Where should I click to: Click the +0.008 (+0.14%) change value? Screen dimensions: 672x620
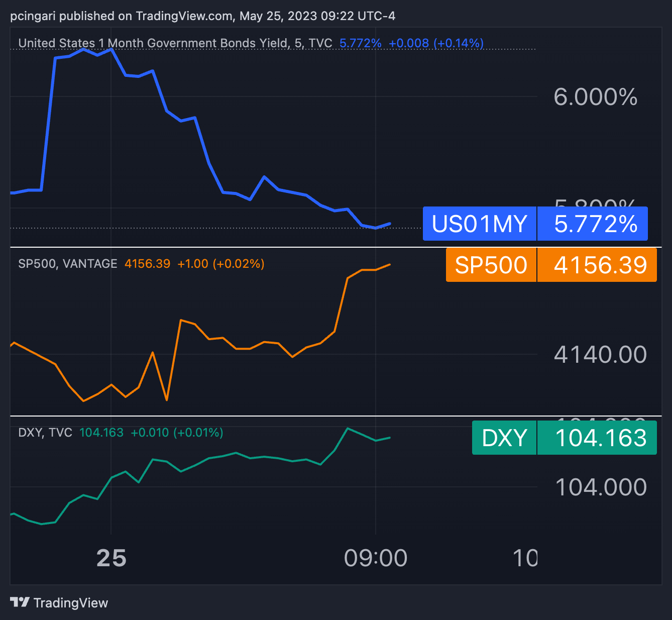[436, 43]
